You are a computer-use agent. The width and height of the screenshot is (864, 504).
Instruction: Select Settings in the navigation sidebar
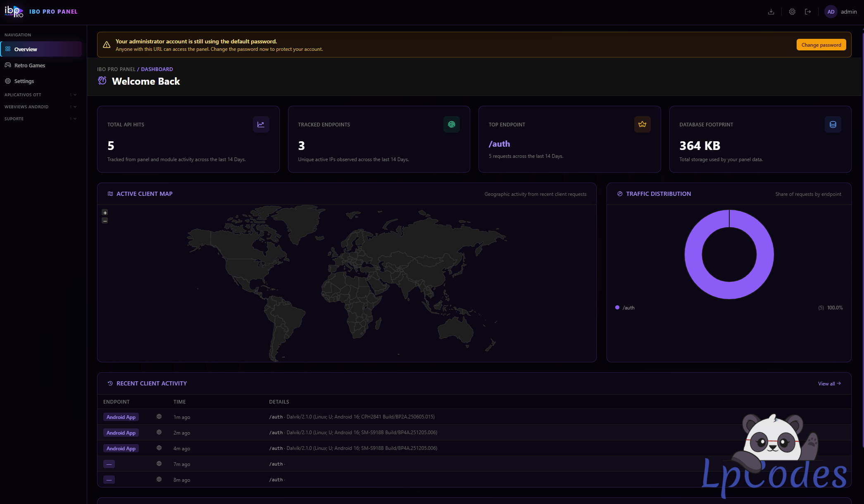click(x=41, y=81)
